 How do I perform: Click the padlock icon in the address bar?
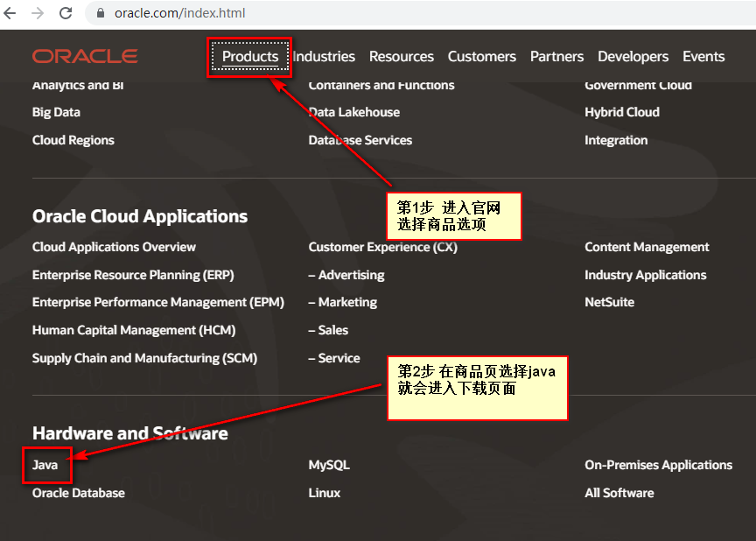pyautogui.click(x=101, y=13)
